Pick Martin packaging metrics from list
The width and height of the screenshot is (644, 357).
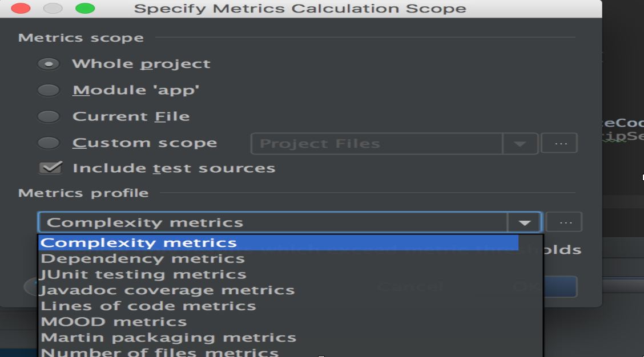[169, 338]
